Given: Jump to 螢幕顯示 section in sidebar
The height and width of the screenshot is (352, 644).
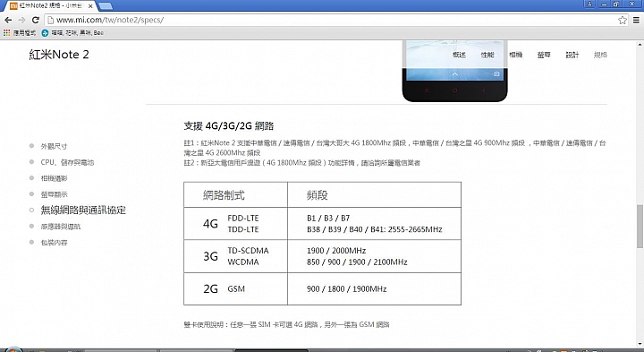Looking at the screenshot, I should coord(54,194).
